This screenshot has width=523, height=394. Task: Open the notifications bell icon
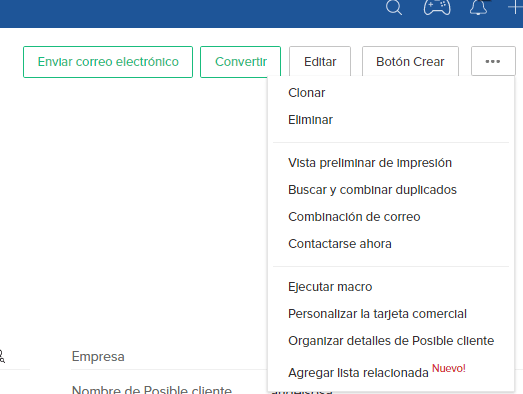(478, 7)
